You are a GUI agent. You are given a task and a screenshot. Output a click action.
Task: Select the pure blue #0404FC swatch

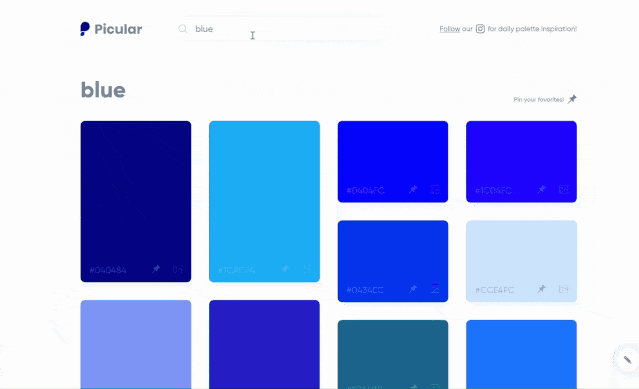pos(393,161)
